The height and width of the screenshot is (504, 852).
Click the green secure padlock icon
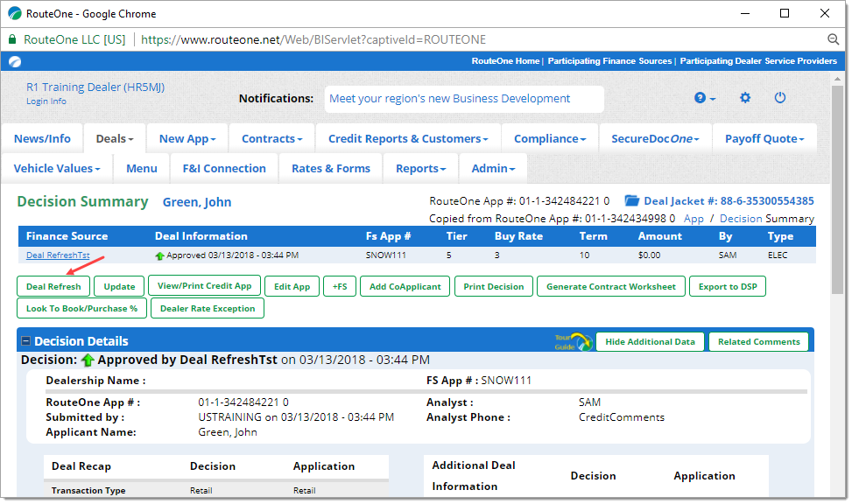point(12,39)
